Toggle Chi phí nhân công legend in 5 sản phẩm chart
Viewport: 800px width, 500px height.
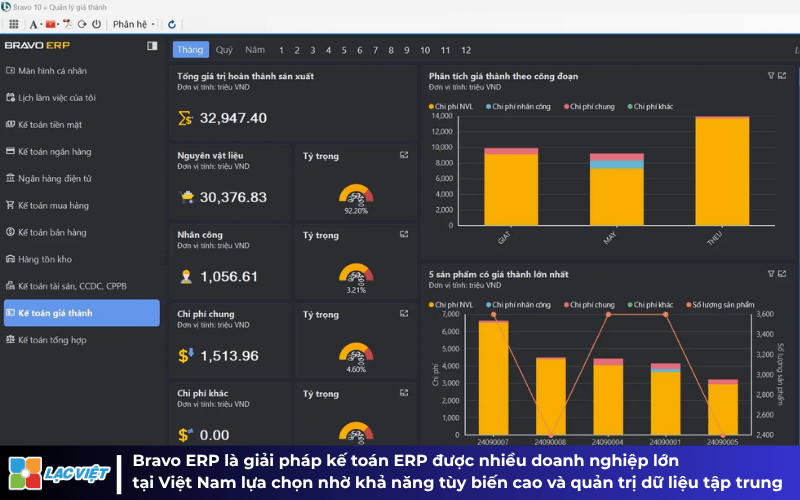coord(518,305)
